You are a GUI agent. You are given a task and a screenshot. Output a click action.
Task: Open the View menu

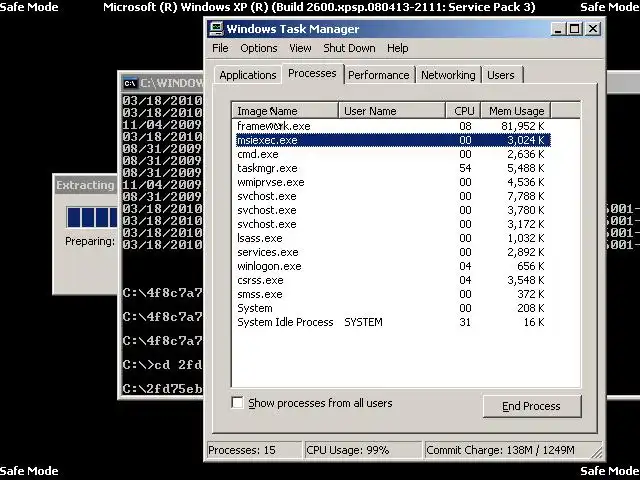(300, 48)
